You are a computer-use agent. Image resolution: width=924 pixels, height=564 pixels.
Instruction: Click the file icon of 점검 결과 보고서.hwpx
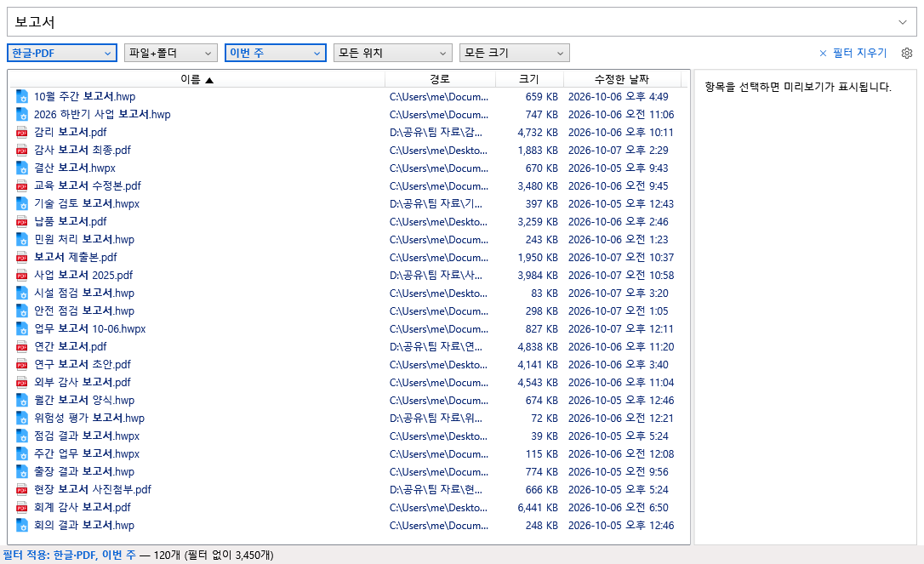[22, 436]
